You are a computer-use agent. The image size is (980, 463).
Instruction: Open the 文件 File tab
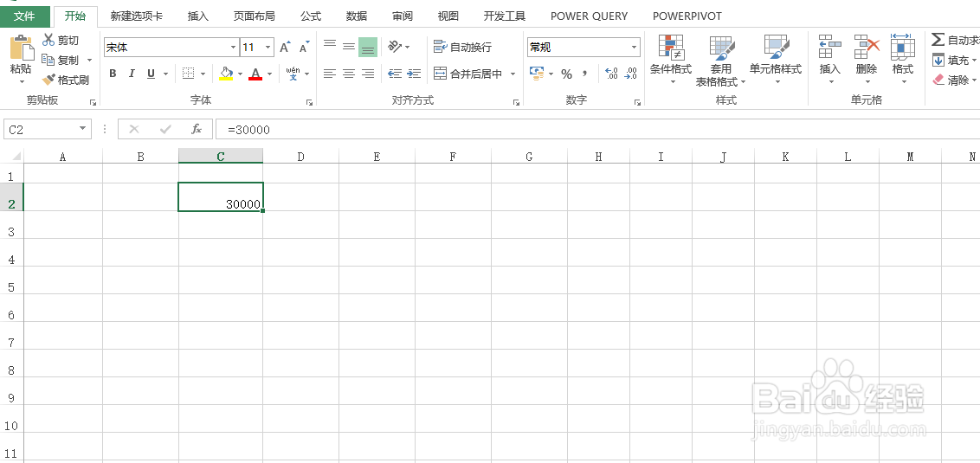tap(24, 16)
